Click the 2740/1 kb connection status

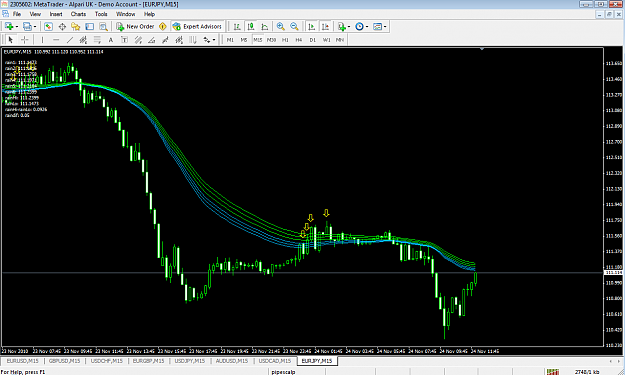tap(587, 372)
